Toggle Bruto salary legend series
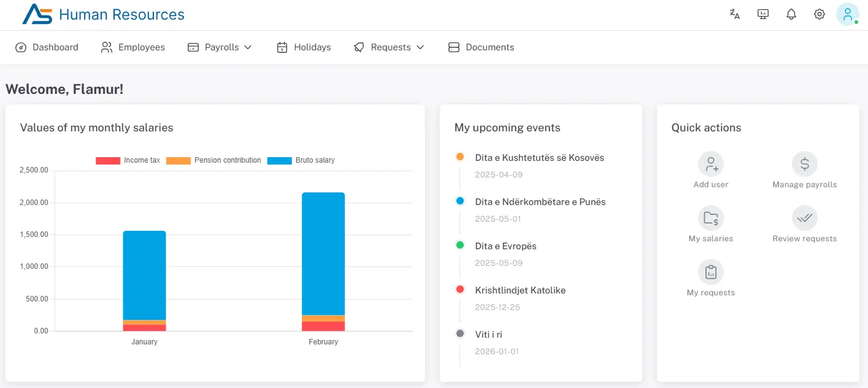The height and width of the screenshot is (388, 868). point(301,160)
